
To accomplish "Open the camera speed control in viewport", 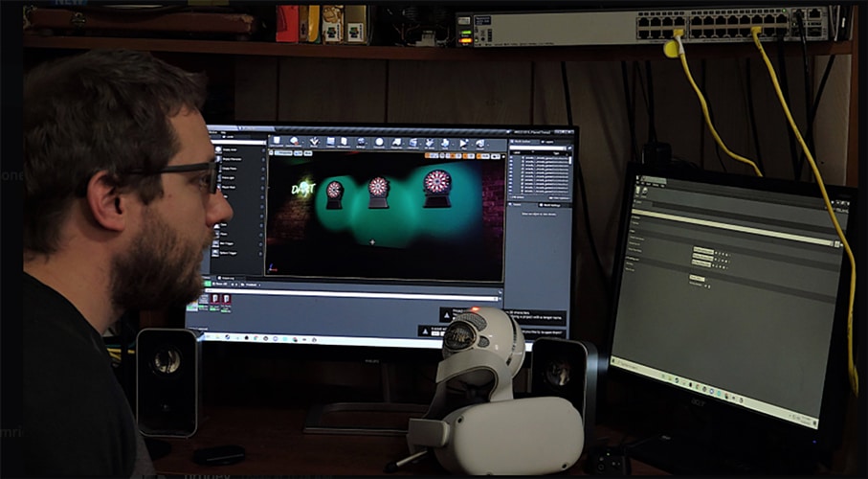I will pyautogui.click(x=496, y=156).
